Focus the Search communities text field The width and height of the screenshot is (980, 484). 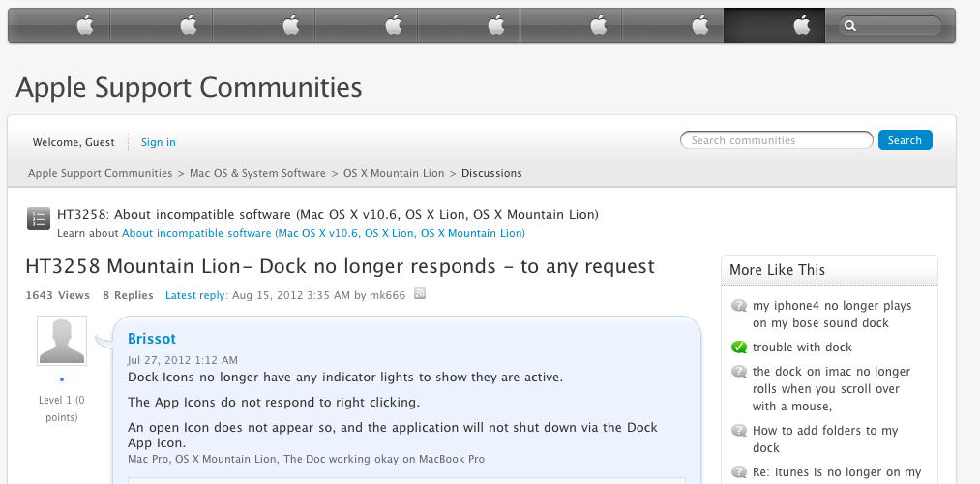777,140
